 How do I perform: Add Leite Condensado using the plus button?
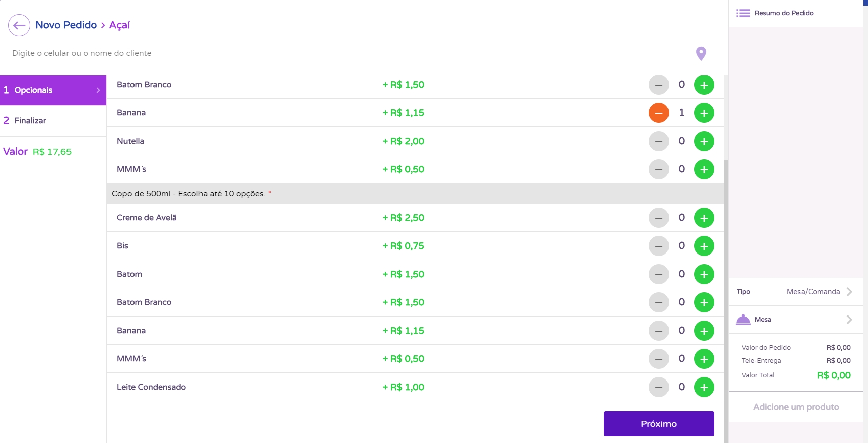tap(704, 387)
